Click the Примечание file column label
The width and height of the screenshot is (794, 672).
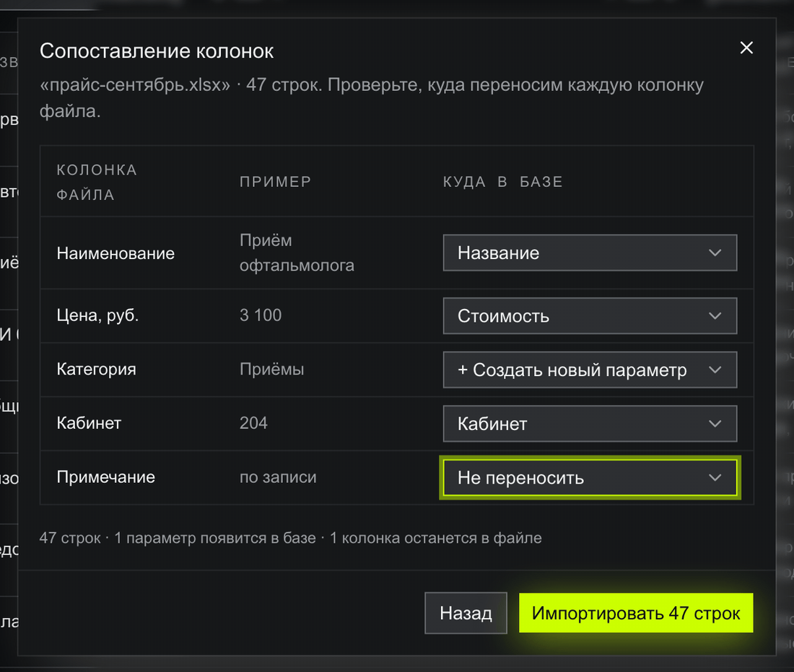106,477
